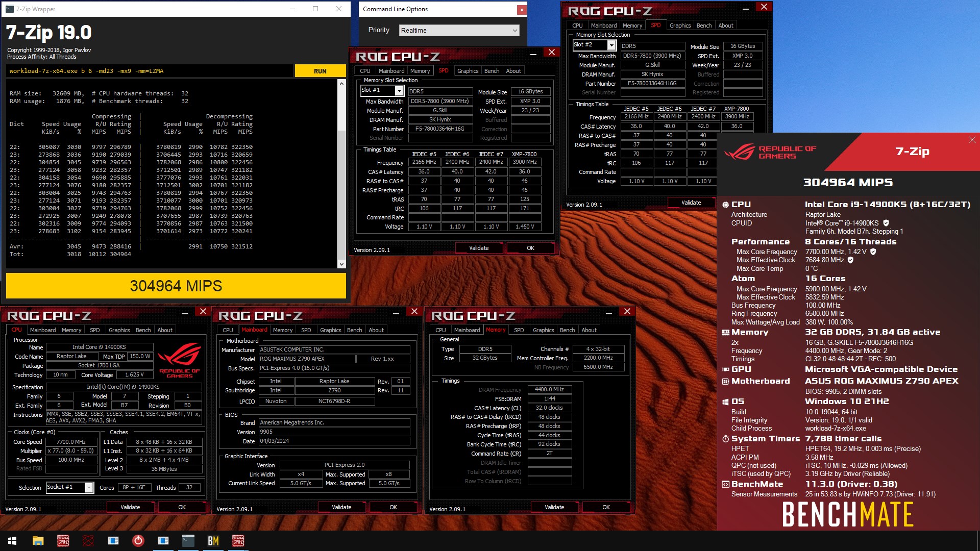Open the Windows Start menu
Screen dimensions: 980x551
[12, 541]
